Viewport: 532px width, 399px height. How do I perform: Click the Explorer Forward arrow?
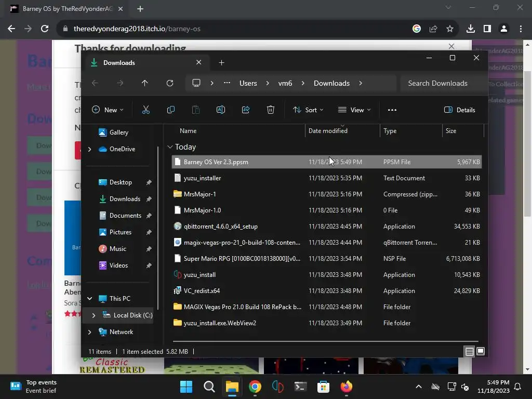[x=120, y=83]
